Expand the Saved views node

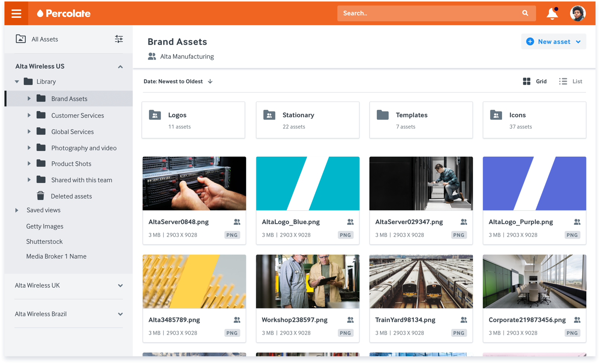coord(17,210)
